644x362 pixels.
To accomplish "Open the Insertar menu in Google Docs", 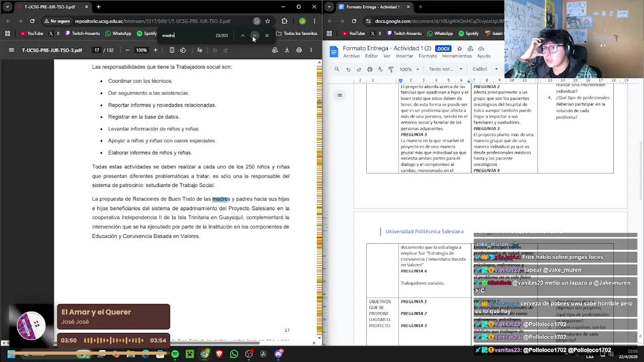I will [x=405, y=56].
